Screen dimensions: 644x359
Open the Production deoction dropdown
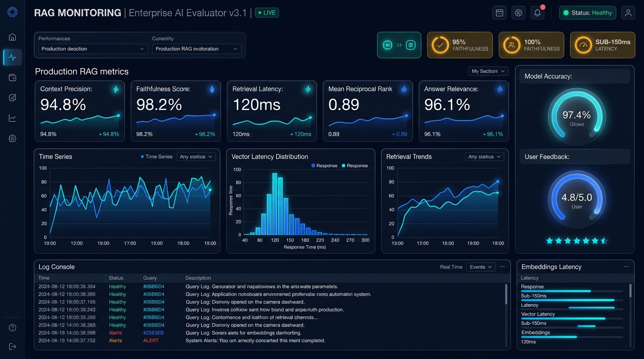click(93, 49)
